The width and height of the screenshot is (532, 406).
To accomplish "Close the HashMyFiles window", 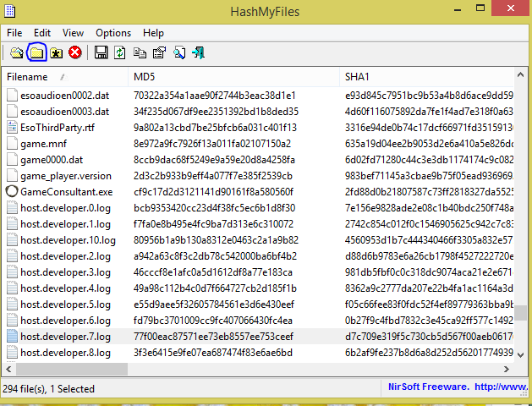I will pos(511,8).
